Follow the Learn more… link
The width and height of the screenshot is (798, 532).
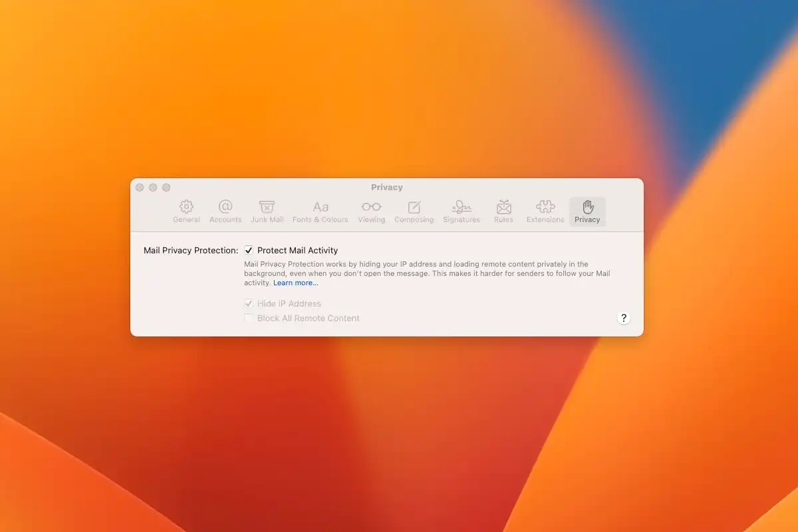(296, 283)
